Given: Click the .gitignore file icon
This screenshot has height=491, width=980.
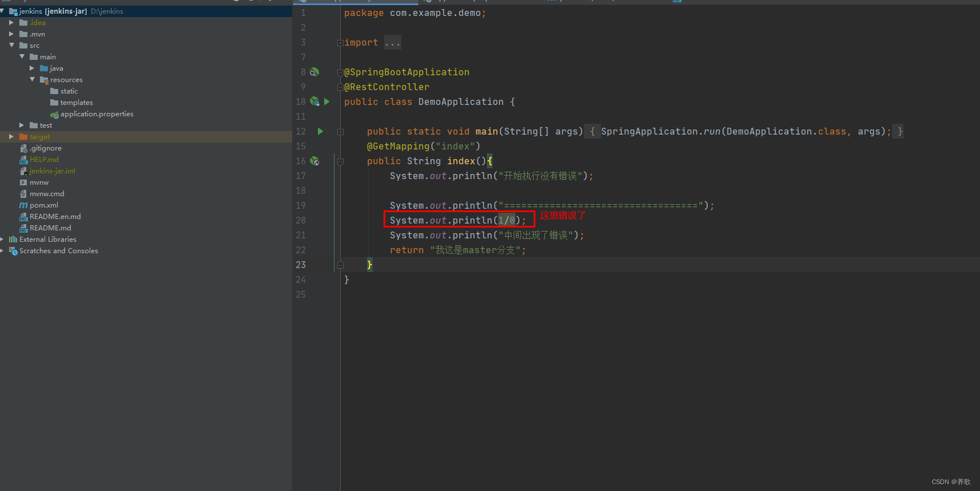Looking at the screenshot, I should tap(23, 148).
